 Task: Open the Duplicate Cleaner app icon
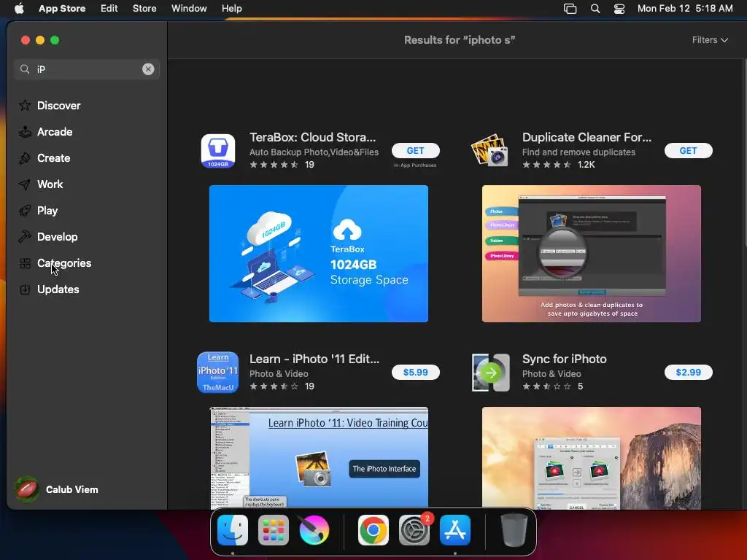coord(490,150)
